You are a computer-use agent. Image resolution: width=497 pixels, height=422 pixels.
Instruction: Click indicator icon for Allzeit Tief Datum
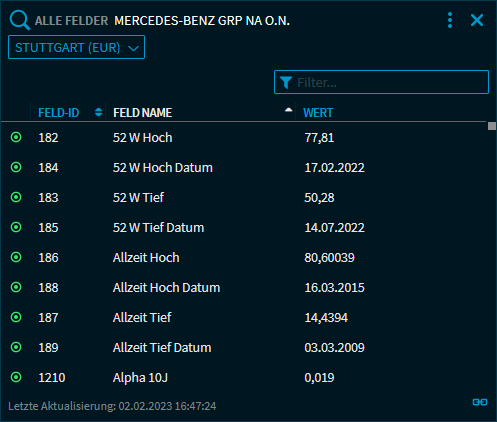point(16,347)
